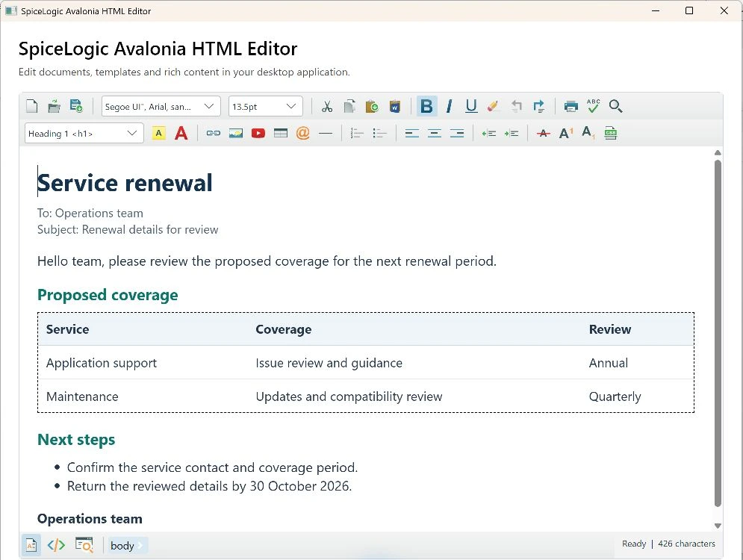Clear formatting with the eraser icon

click(494, 106)
